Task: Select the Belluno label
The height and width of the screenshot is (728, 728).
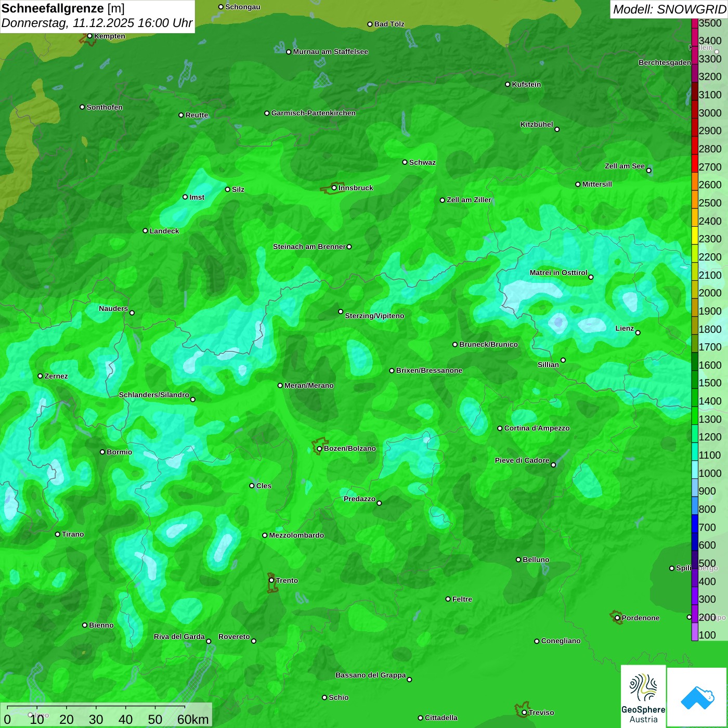Action: (536, 560)
